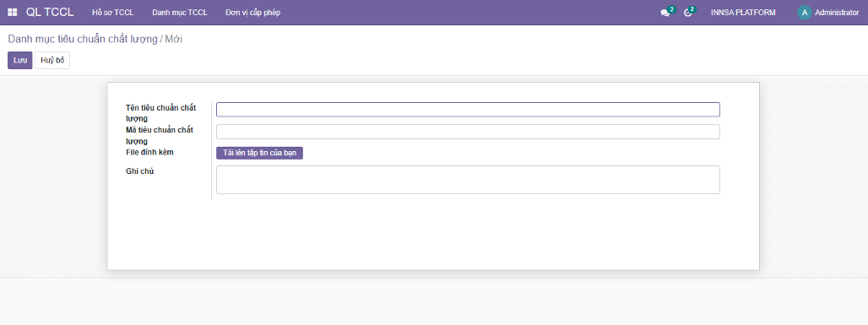Open the Hồ sơ TCCL menu
The image size is (868, 325).
[113, 12]
